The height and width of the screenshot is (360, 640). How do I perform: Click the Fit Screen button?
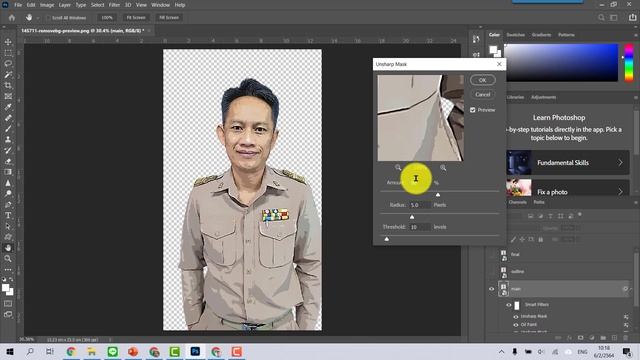pyautogui.click(x=136, y=18)
